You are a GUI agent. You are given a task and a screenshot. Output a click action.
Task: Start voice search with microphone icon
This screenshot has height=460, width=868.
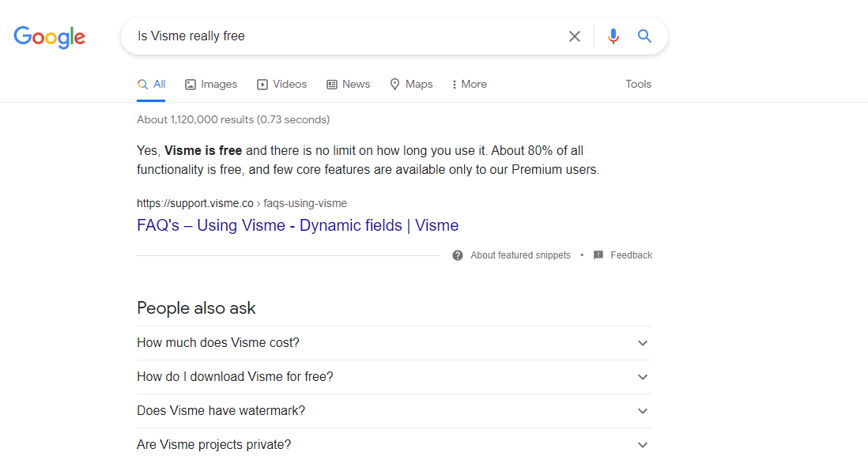click(x=613, y=36)
